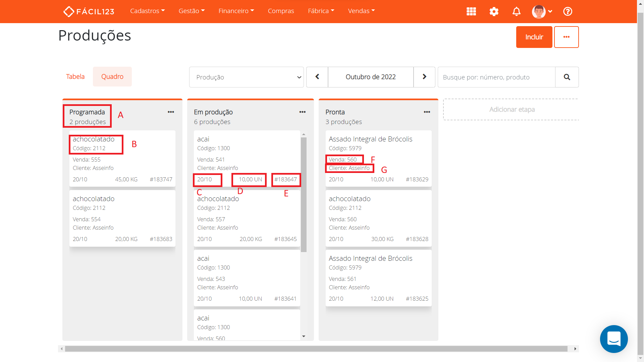Expand the Produção dropdown filter
This screenshot has height=362, width=644.
click(246, 77)
